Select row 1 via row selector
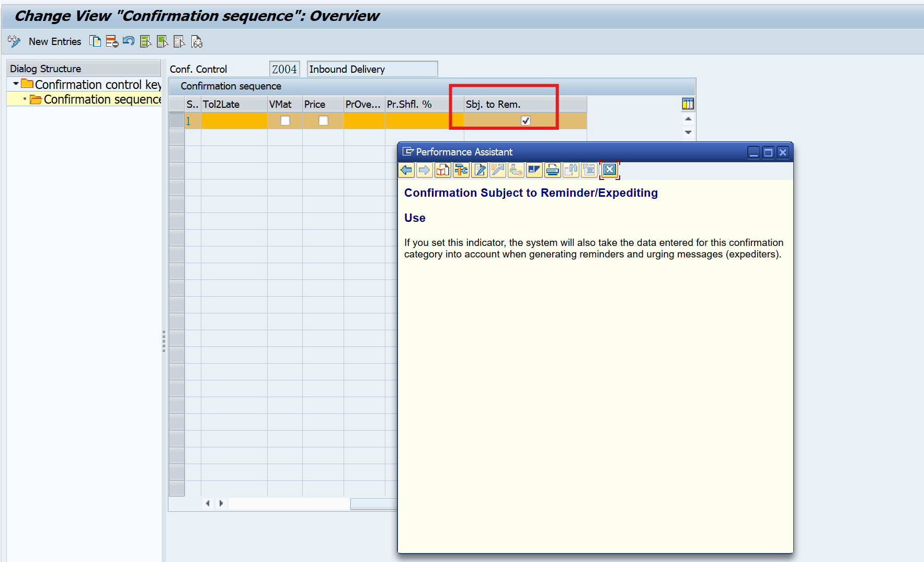 click(x=177, y=121)
